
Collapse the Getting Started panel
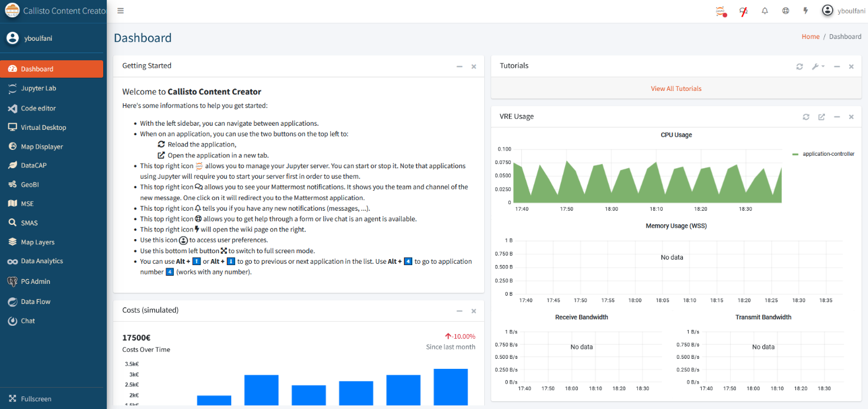click(459, 67)
